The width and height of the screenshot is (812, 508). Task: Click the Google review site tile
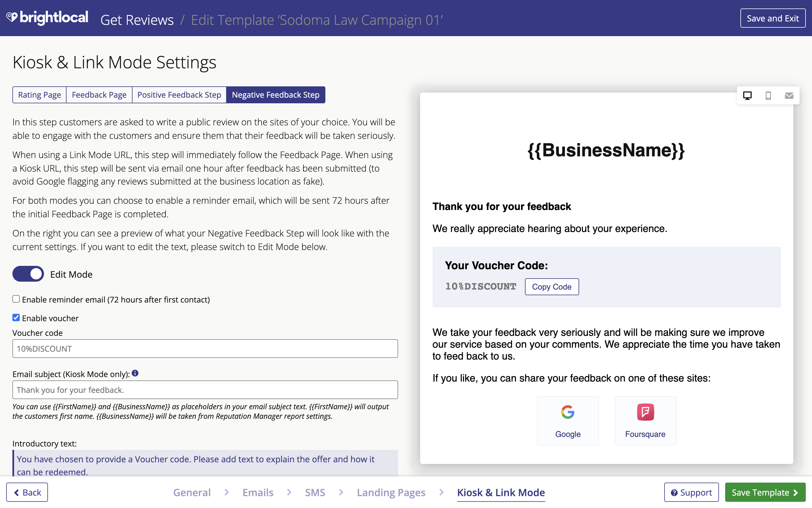[x=567, y=421]
